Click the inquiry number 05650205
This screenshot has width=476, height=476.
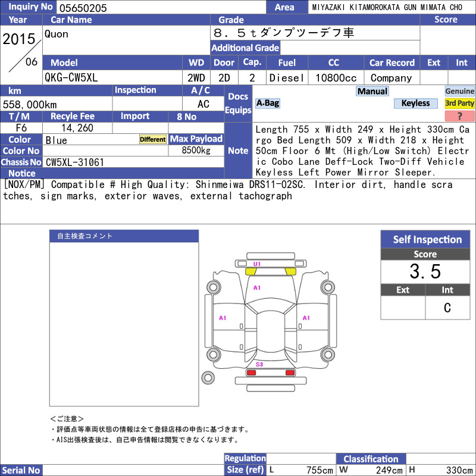pyautogui.click(x=83, y=8)
